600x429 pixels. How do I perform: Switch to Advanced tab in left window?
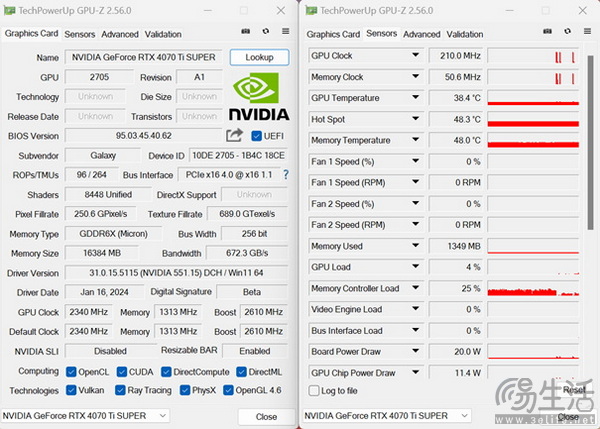[120, 34]
